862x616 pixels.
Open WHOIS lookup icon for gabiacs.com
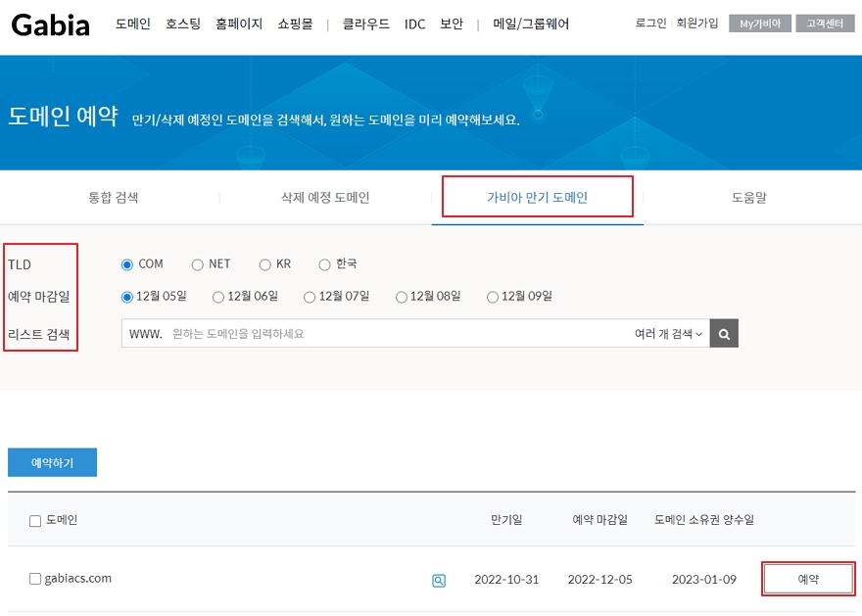tap(439, 581)
